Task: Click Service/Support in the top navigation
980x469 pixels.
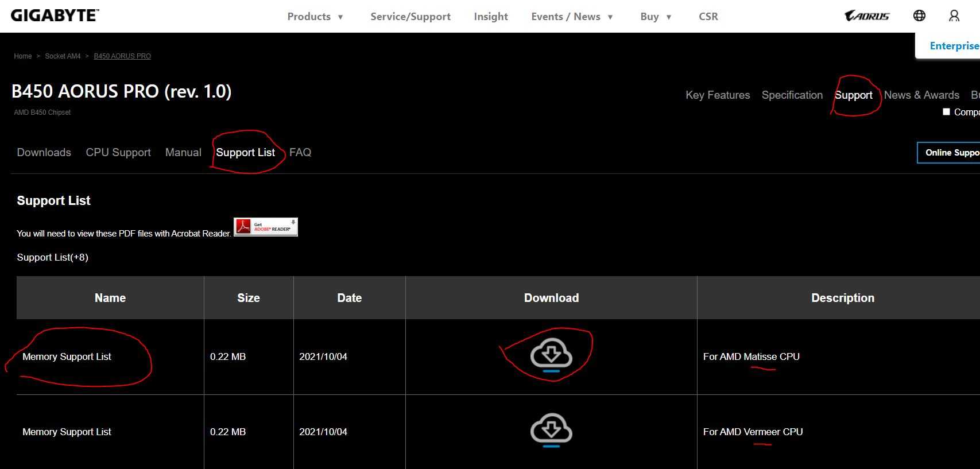Action: [410, 17]
